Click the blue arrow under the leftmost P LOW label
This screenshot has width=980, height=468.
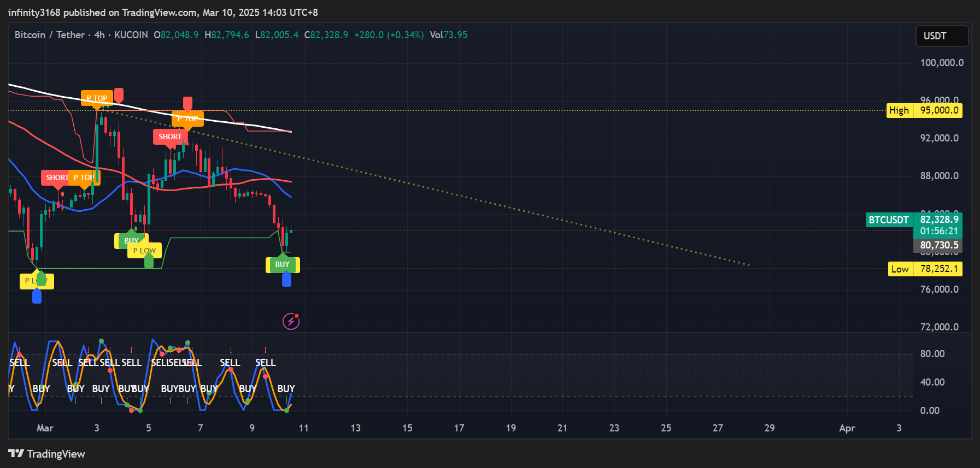tap(37, 295)
